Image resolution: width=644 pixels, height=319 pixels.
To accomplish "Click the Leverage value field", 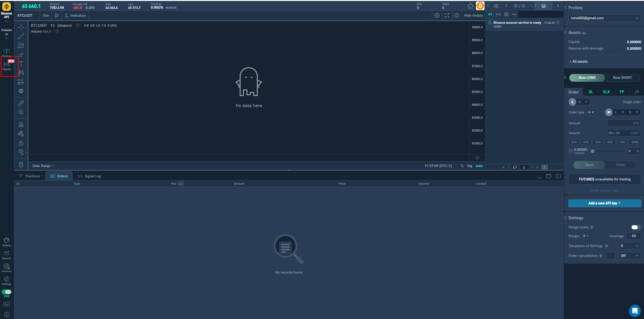I will point(634,236).
